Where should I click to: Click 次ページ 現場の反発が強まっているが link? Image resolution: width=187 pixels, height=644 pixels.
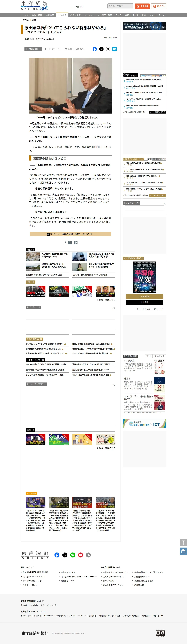(x=70, y=234)
